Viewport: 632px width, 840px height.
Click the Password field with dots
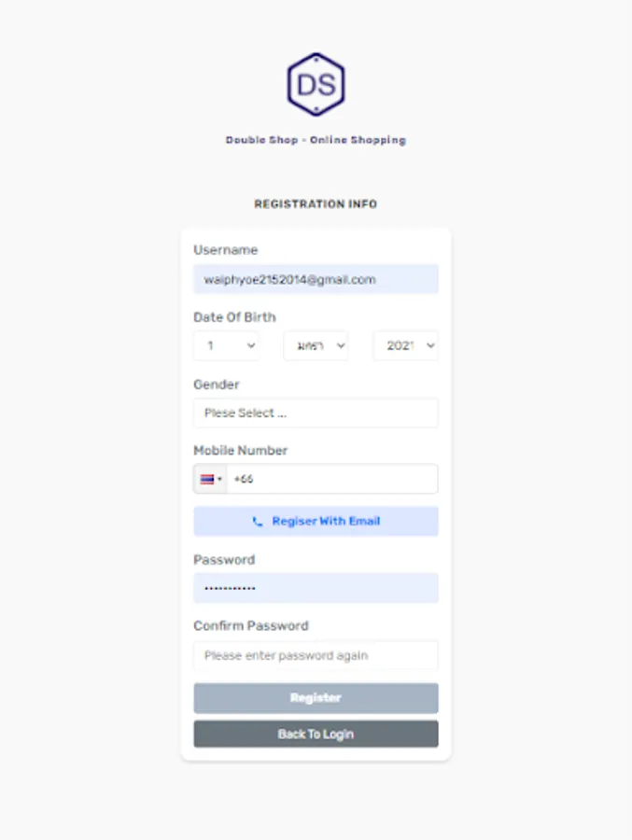[316, 588]
